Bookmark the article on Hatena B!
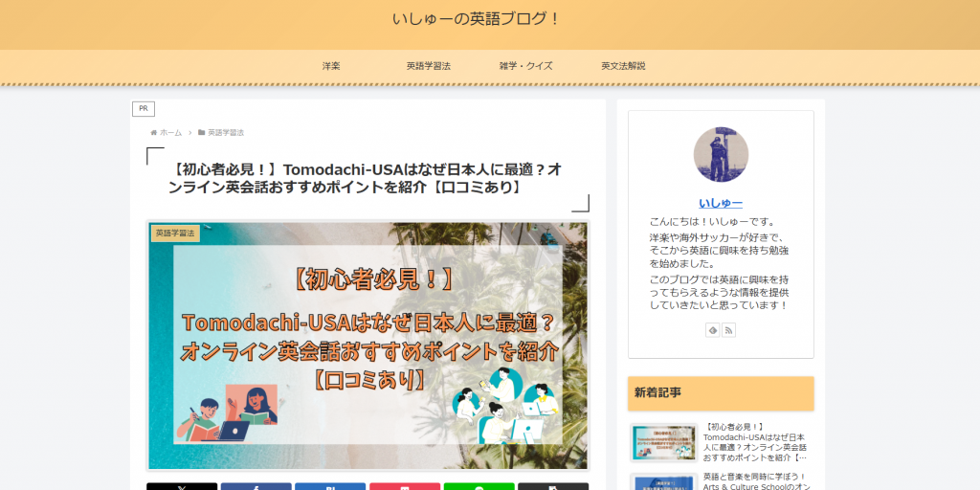 330,486
